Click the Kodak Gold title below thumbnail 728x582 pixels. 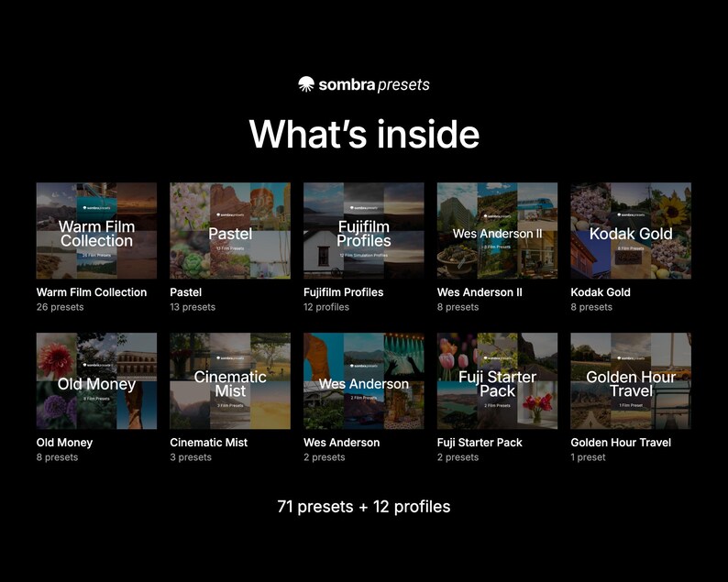click(601, 292)
